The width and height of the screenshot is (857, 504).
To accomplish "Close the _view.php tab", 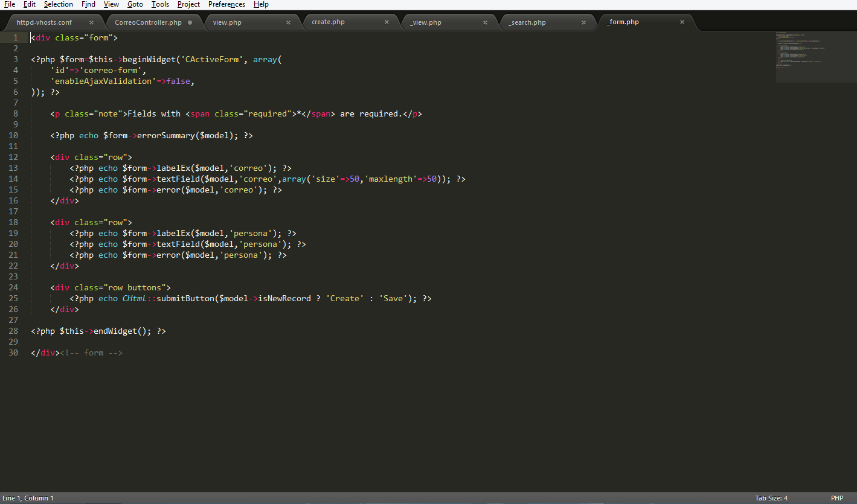I will point(485,22).
